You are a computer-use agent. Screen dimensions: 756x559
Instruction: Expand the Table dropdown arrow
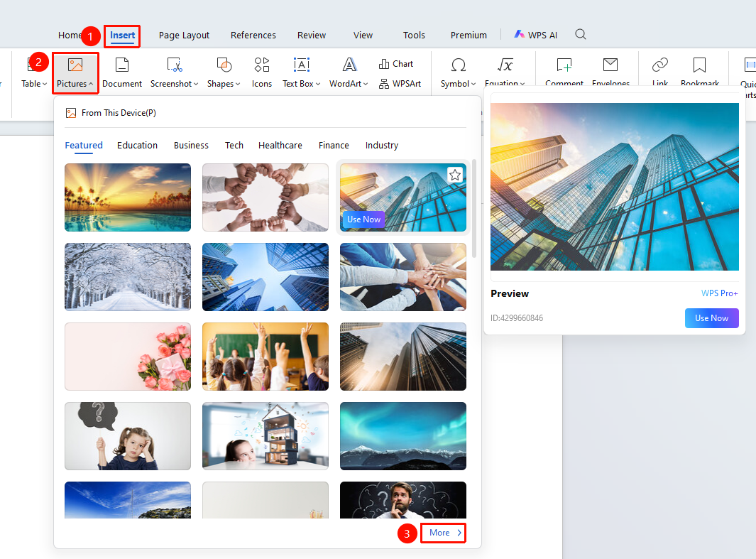point(45,84)
